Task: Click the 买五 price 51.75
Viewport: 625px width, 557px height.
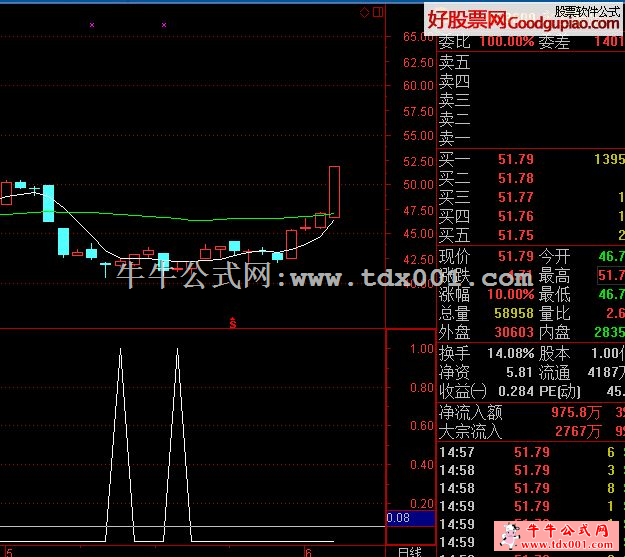Action: pyautogui.click(x=515, y=235)
